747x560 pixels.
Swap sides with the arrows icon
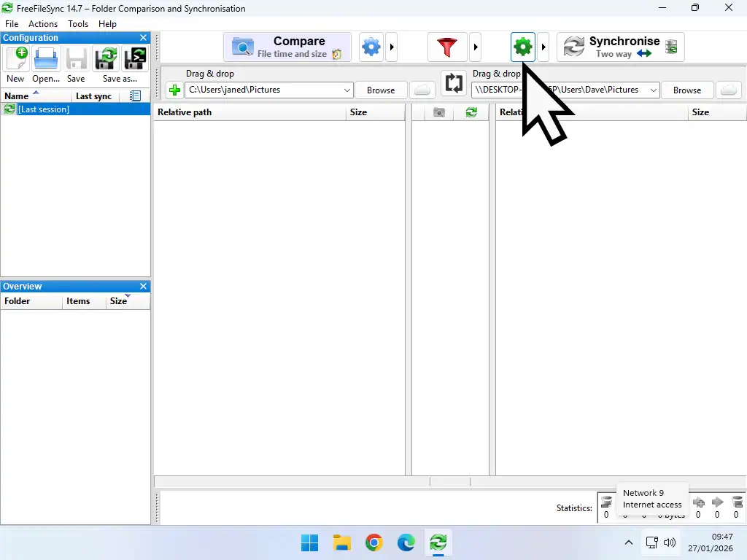454,83
